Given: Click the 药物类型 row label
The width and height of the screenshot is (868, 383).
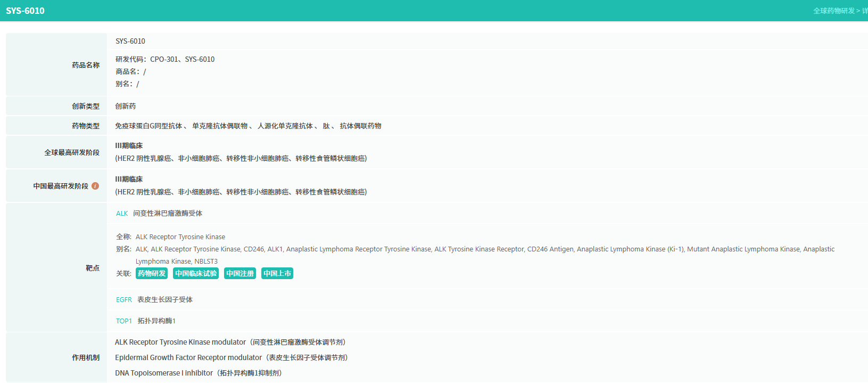Looking at the screenshot, I should pyautogui.click(x=86, y=126).
